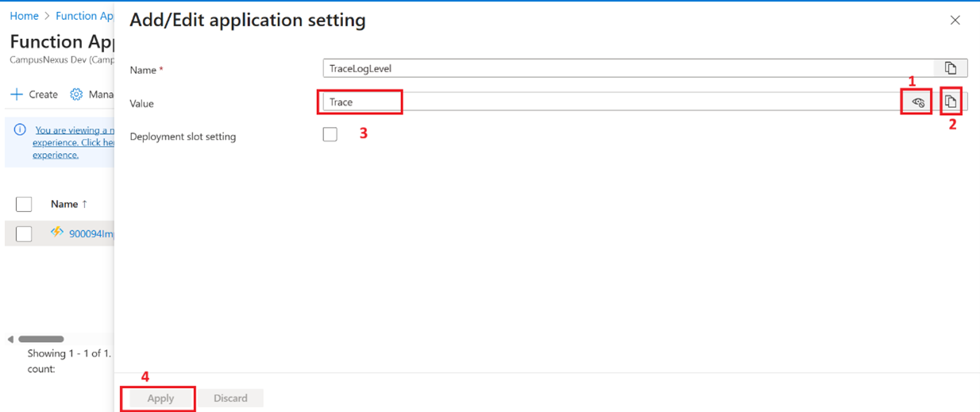Image resolution: width=980 pixels, height=412 pixels.
Task: Copy the Name field value
Action: (950, 68)
